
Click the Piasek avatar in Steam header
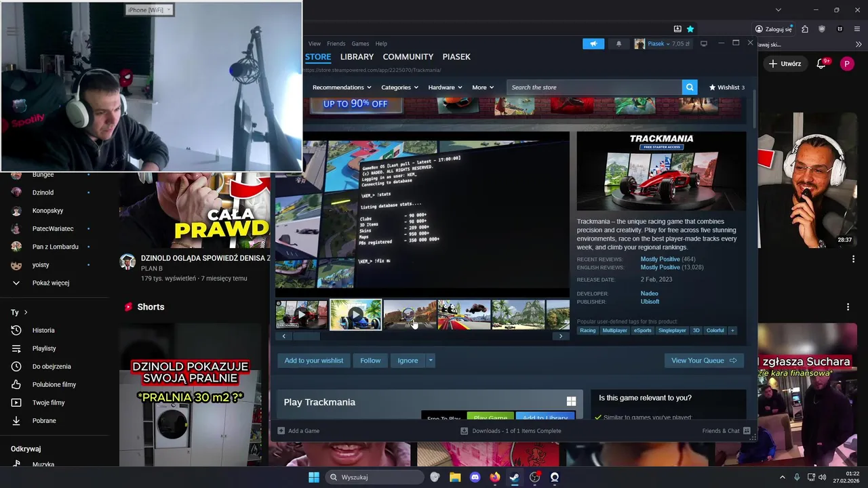639,44
